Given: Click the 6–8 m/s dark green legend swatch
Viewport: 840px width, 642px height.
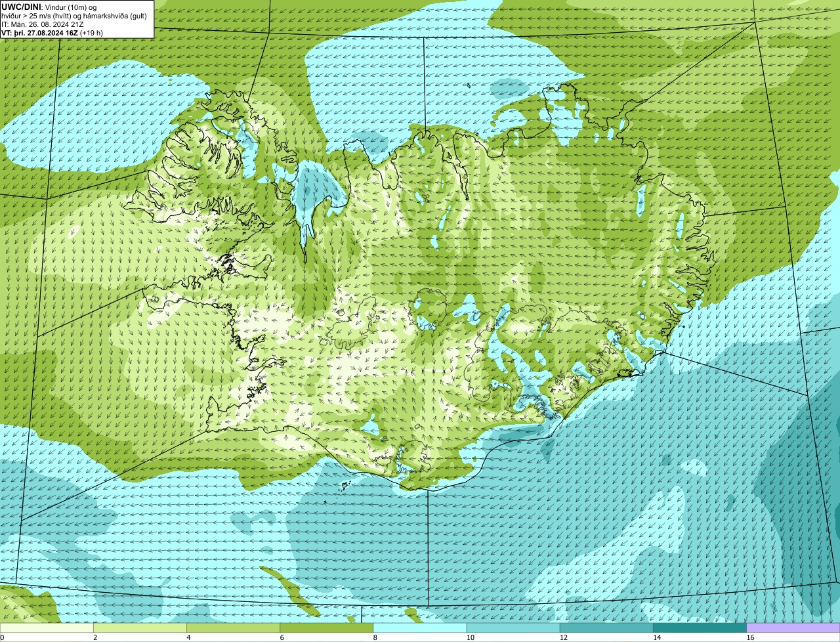Looking at the screenshot, I should [x=327, y=628].
